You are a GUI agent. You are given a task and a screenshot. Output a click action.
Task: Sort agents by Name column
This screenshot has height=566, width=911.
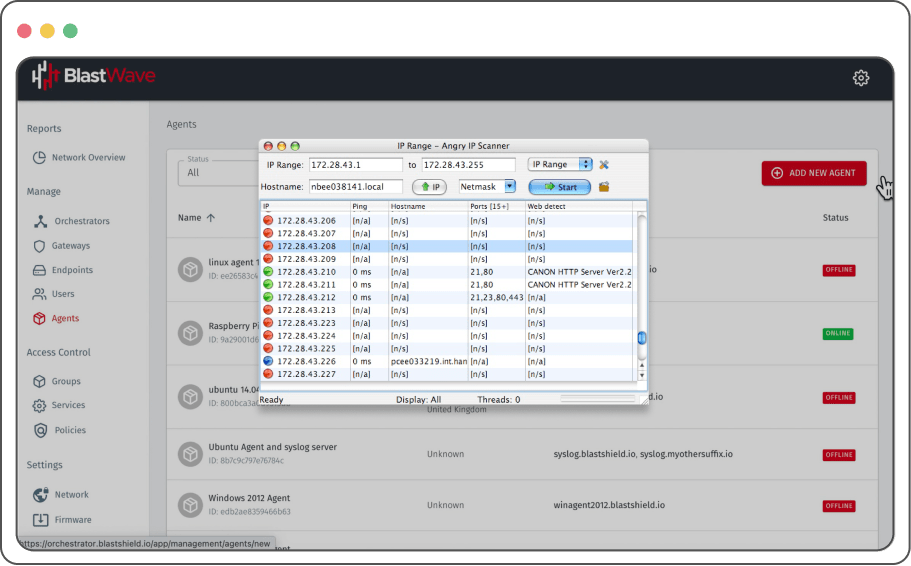coord(196,218)
